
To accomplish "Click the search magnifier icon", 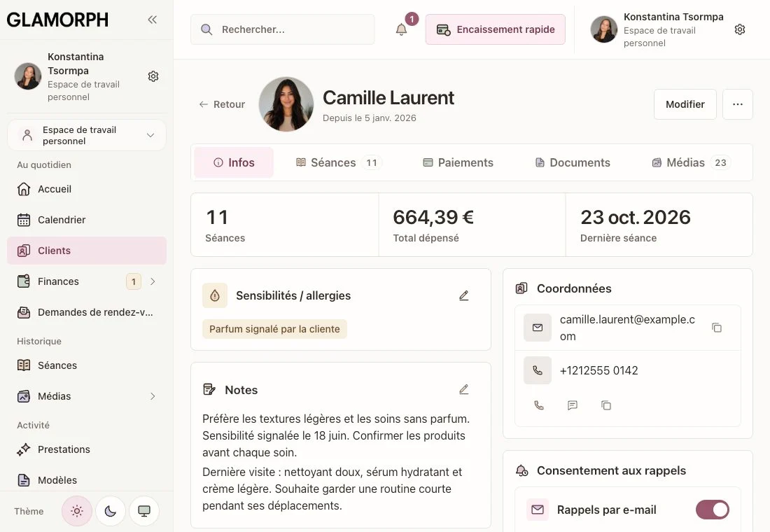I will (x=206, y=29).
